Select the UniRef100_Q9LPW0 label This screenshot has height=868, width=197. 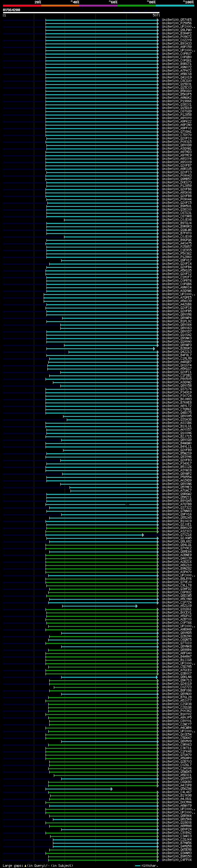point(177,30)
